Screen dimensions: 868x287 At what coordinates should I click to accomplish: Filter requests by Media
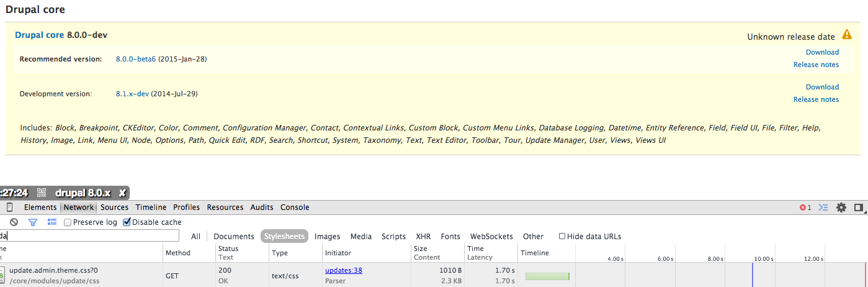click(x=361, y=237)
